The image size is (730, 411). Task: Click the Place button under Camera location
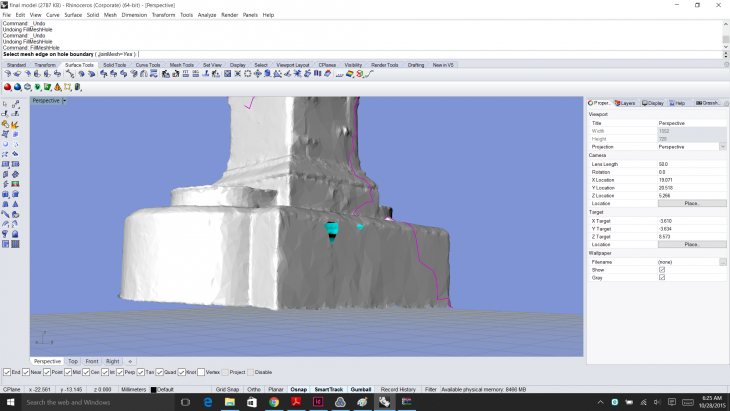[x=691, y=203]
